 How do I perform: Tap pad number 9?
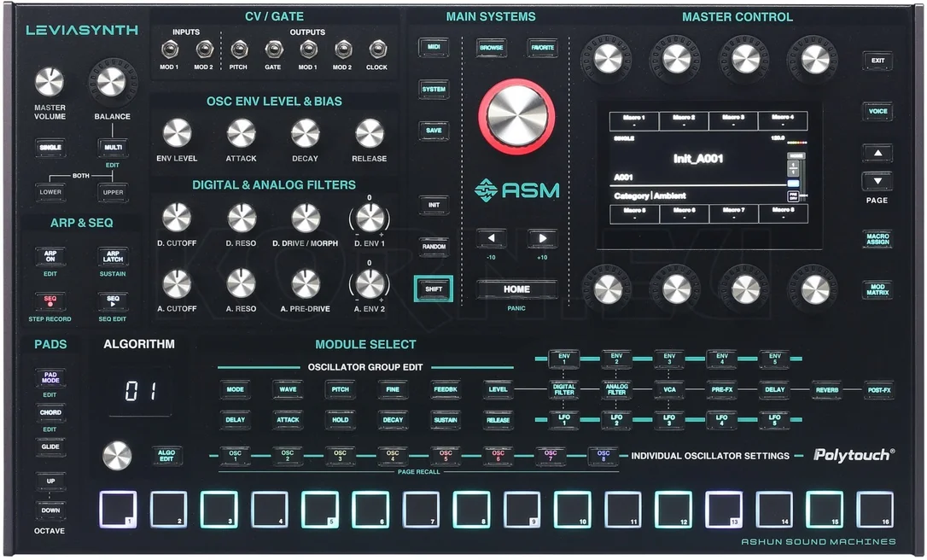click(522, 509)
